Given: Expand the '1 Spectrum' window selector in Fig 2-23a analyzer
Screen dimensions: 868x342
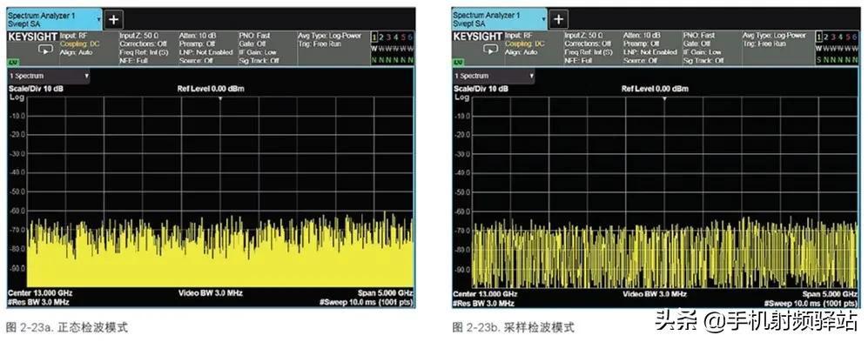Looking at the screenshot, I should pyautogui.click(x=49, y=76).
